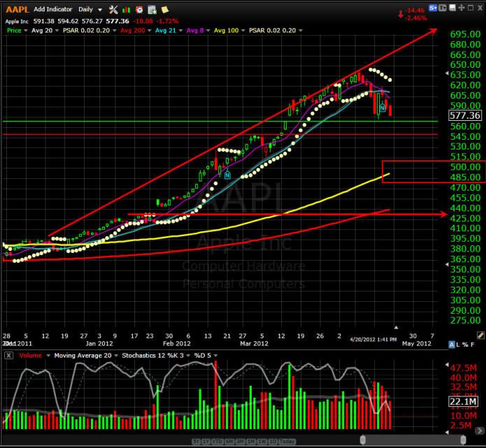Click the candlestick chart style icon

point(126,10)
